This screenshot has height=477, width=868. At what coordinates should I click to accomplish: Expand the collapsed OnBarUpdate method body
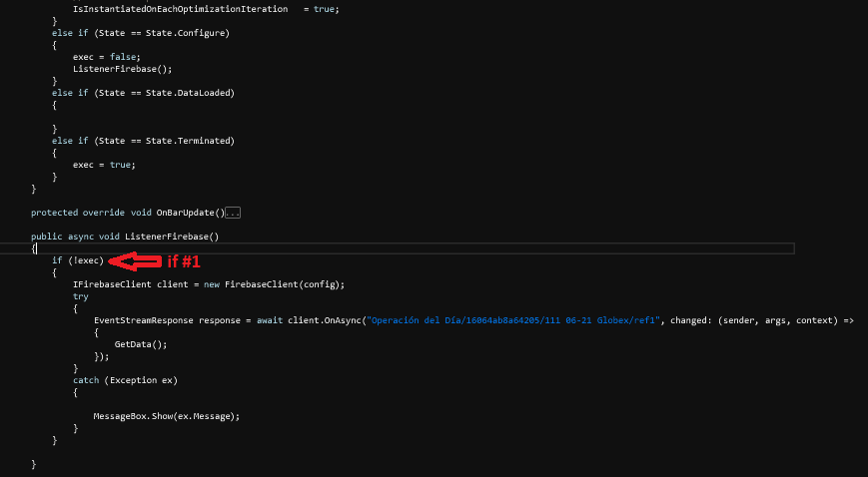233,213
